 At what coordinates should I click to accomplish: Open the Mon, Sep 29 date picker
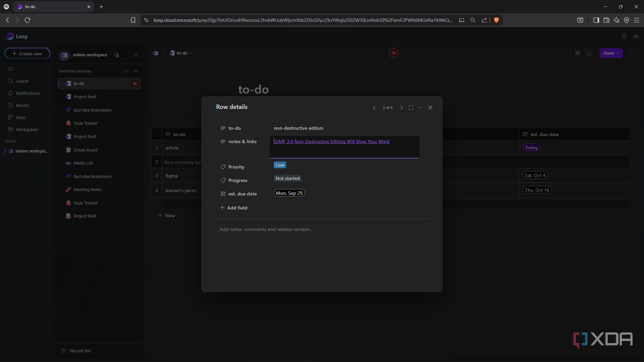(289, 193)
